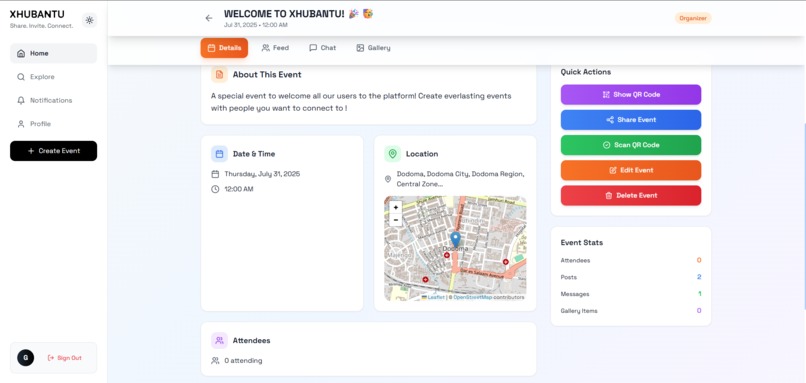This screenshot has height=383, width=806.
Task: Click the 'Quick Actions' heading
Action: (585, 72)
